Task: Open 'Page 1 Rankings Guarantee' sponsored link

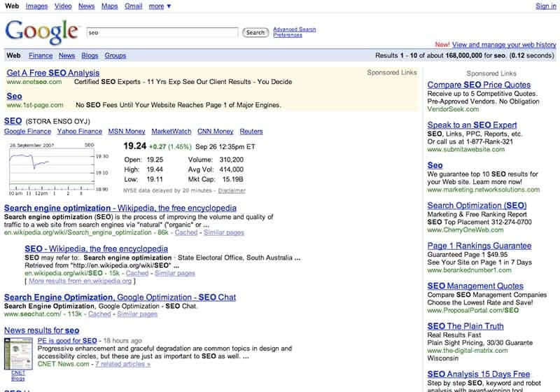Action: 479,246
